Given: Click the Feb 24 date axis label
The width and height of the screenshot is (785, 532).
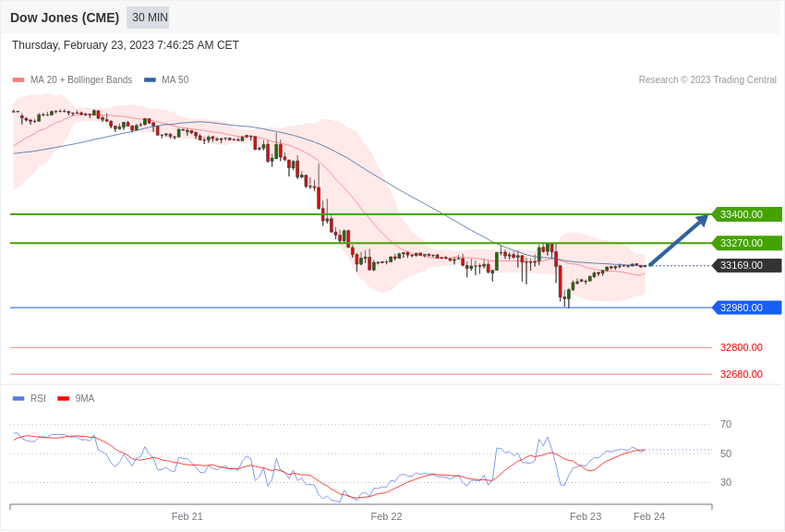Looking at the screenshot, I should pos(649,516).
